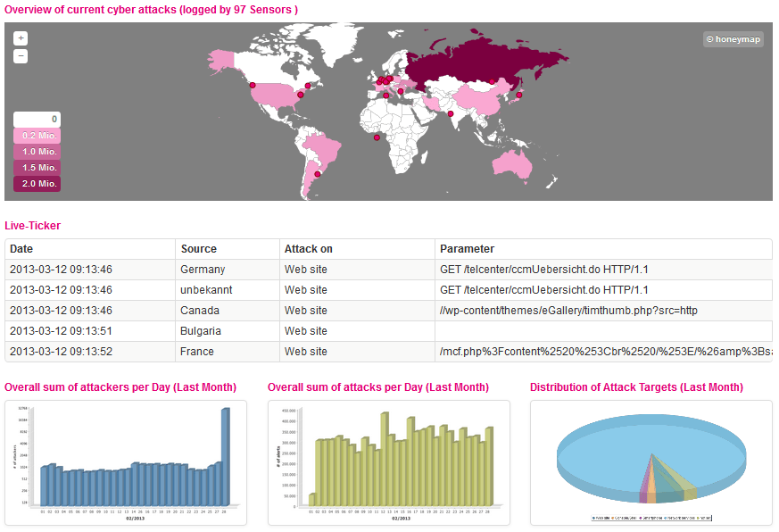Viewport: 779px width, 532px height.
Task: Click the Overview of current cyber attacks heading
Action: tap(151, 10)
